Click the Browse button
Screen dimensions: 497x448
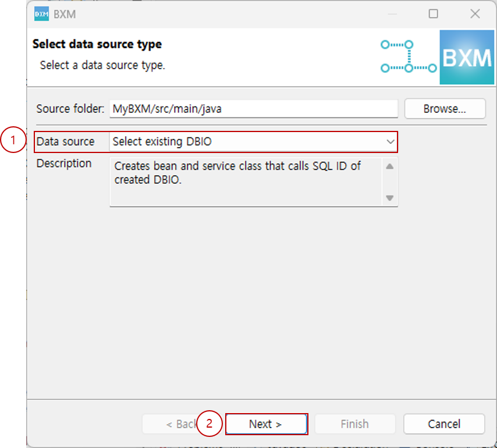click(x=445, y=109)
